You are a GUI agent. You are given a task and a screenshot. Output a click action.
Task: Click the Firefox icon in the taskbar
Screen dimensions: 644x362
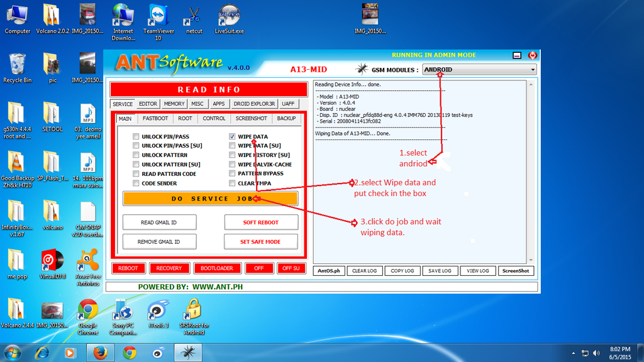(x=100, y=353)
